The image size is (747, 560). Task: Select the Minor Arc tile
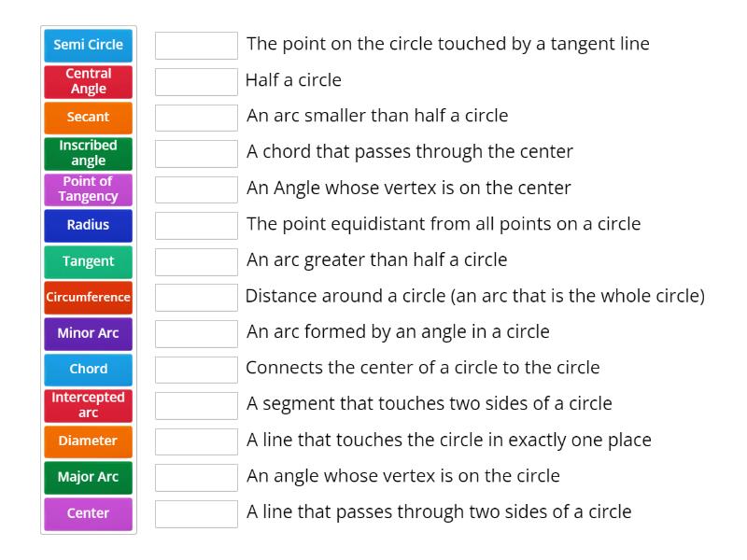pyautogui.click(x=88, y=333)
